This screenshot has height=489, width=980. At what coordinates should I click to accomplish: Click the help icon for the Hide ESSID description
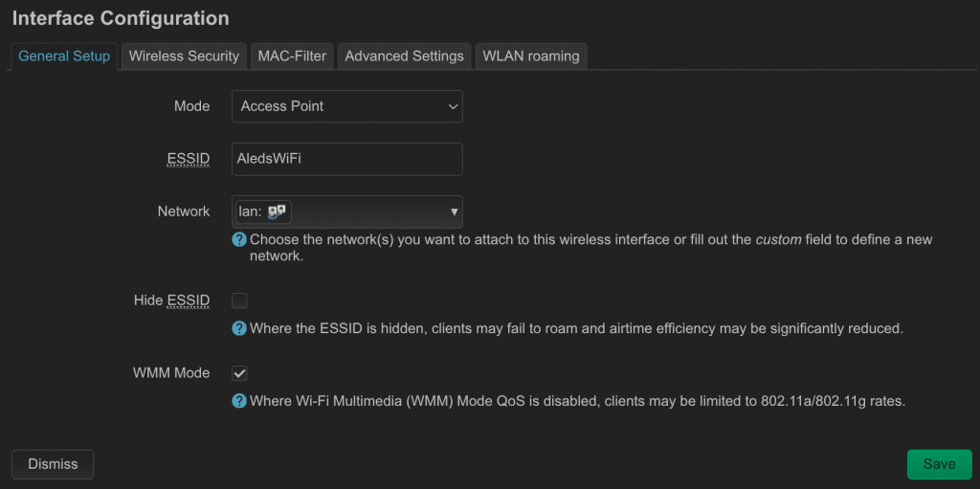coord(238,328)
